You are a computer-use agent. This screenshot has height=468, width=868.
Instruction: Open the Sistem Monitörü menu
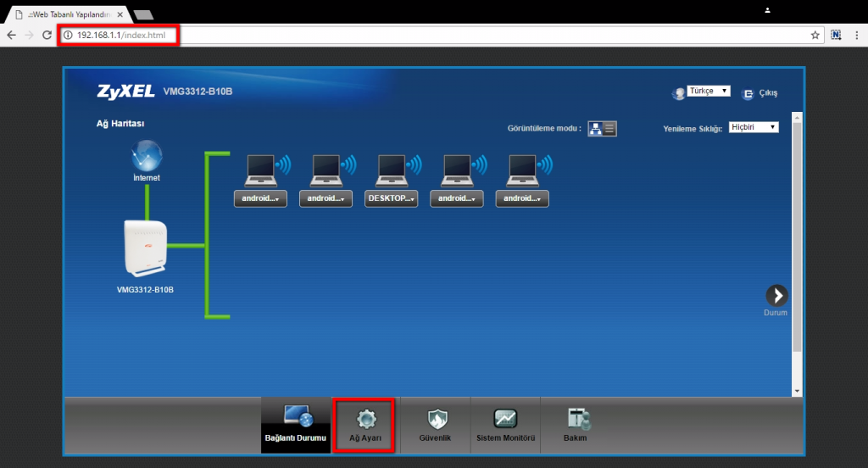click(x=505, y=426)
